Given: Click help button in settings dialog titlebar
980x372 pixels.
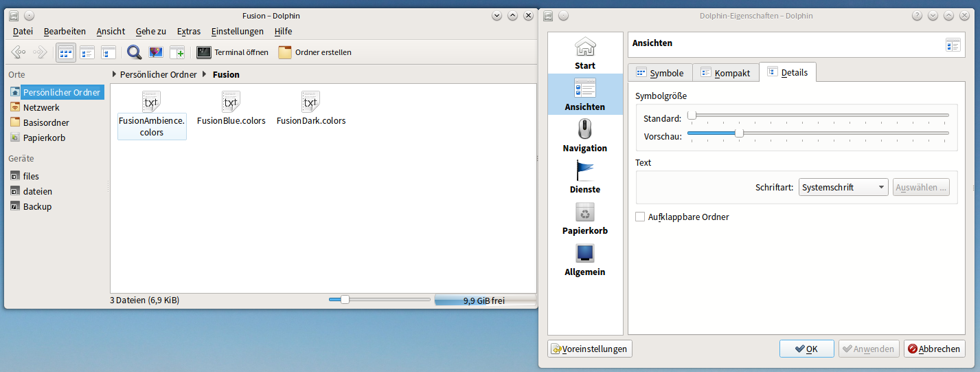Looking at the screenshot, I should (x=916, y=16).
